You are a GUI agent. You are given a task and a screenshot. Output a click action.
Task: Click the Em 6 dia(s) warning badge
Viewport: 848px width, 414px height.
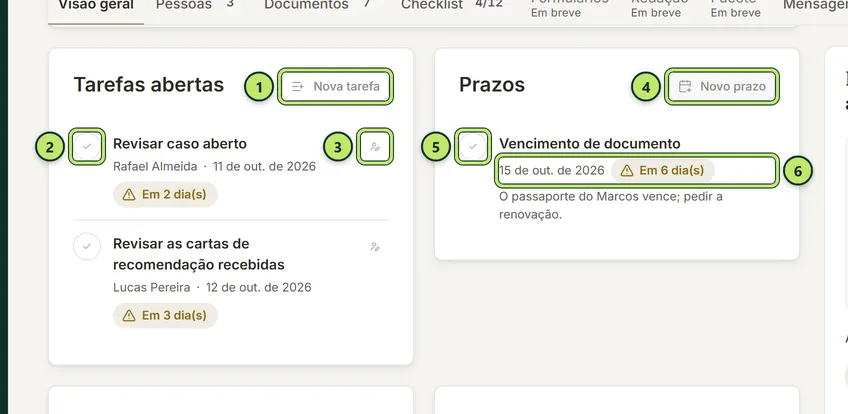[663, 171]
